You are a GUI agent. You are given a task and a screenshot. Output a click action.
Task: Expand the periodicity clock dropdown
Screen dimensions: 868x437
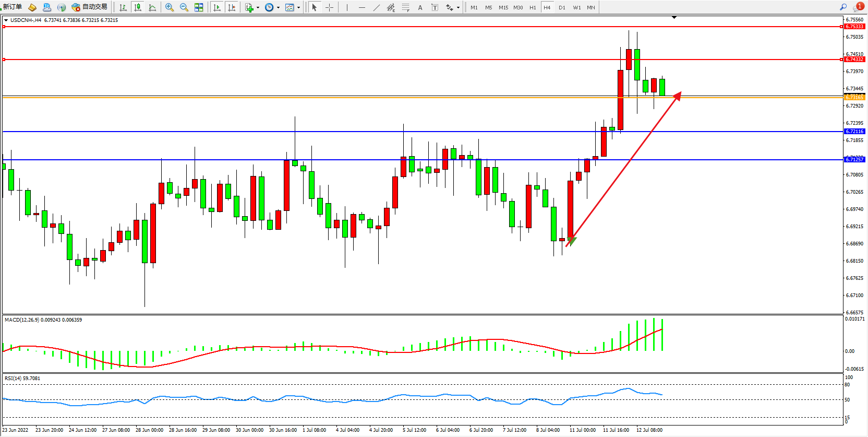278,7
